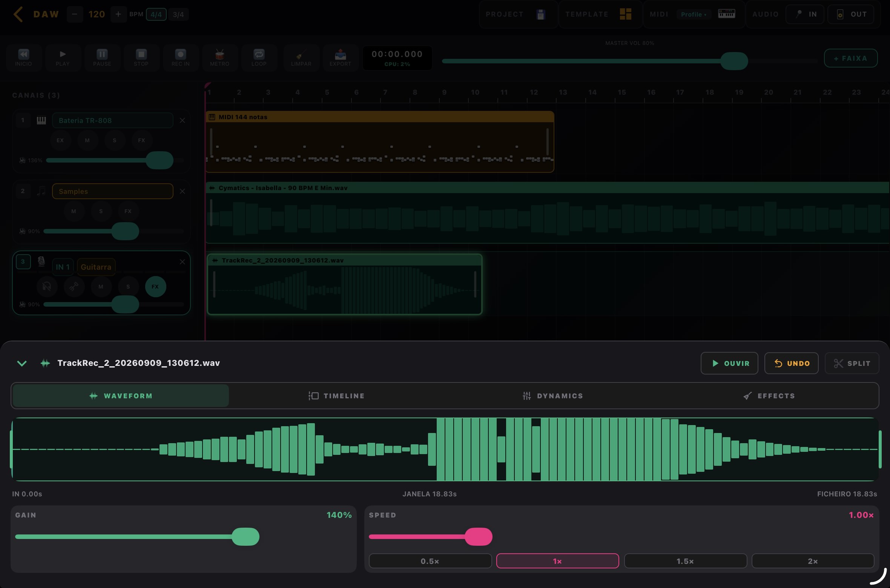The height and width of the screenshot is (588, 890).
Task: Click the EXPORT icon
Action: pos(340,58)
